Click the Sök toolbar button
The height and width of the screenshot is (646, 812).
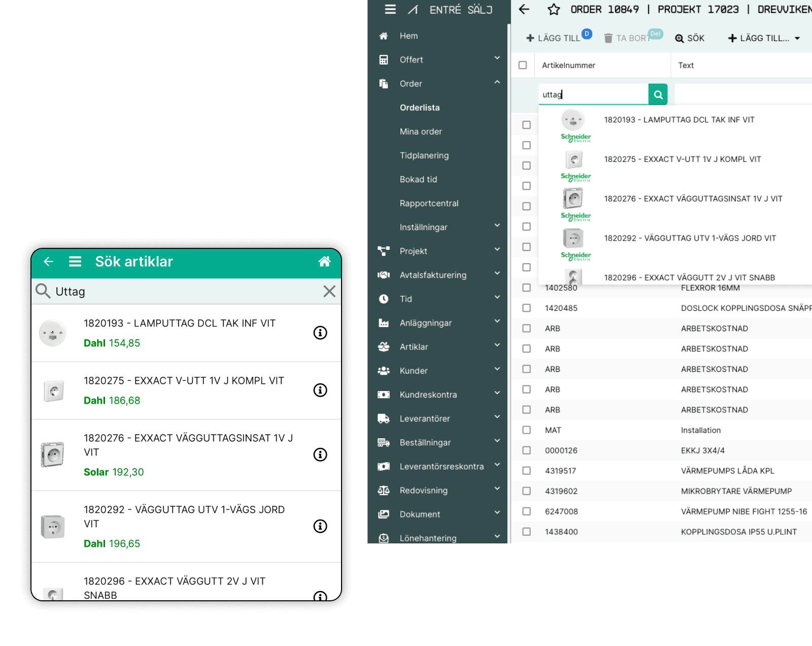[690, 38]
